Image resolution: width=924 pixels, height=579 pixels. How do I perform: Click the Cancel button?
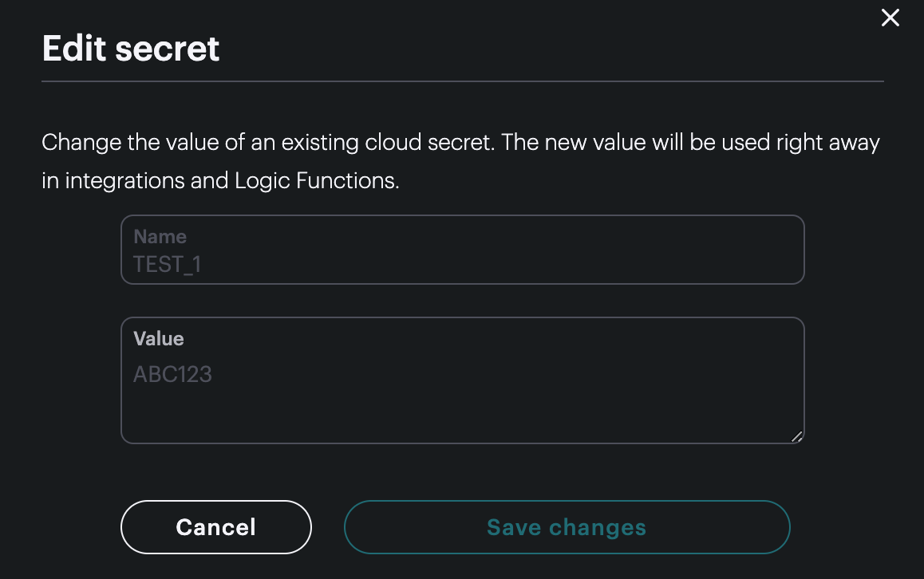click(215, 527)
